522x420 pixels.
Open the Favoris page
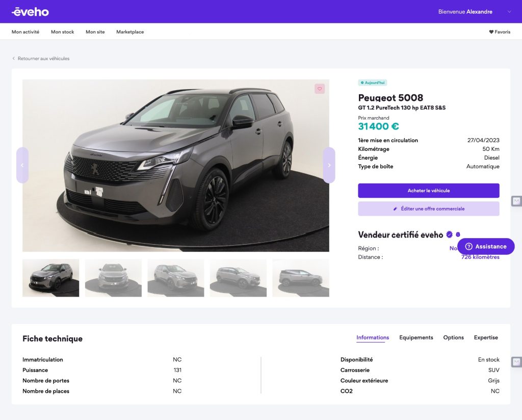coord(500,32)
